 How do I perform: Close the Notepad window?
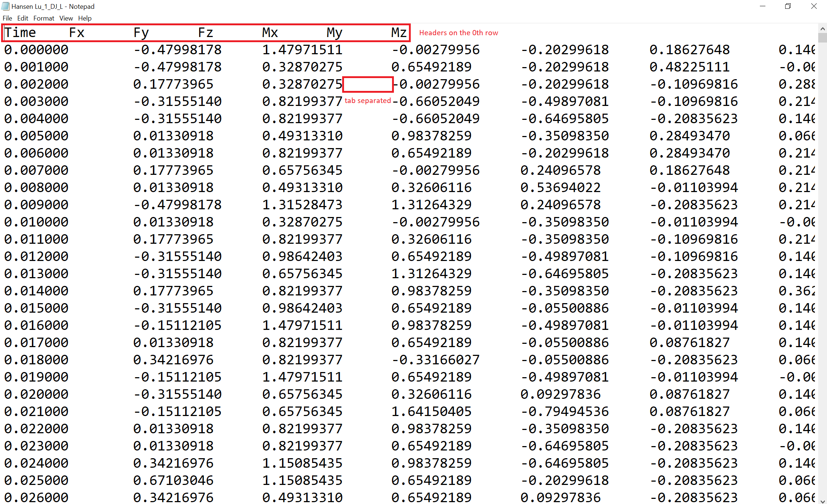coord(814,6)
